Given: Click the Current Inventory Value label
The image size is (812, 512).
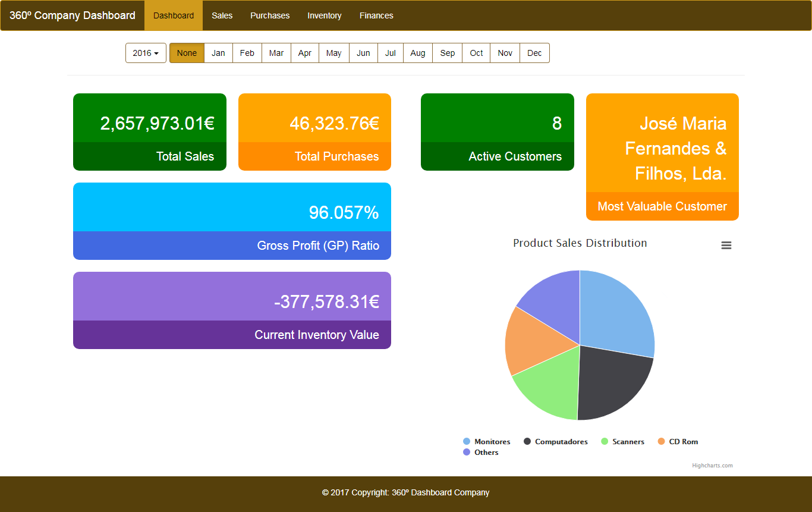Looking at the screenshot, I should coord(317,335).
